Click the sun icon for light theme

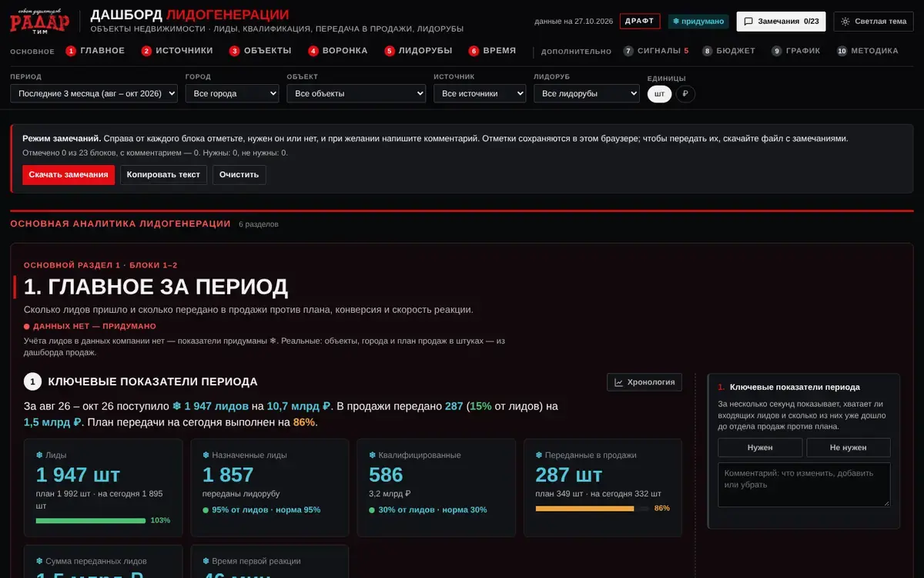click(x=845, y=22)
